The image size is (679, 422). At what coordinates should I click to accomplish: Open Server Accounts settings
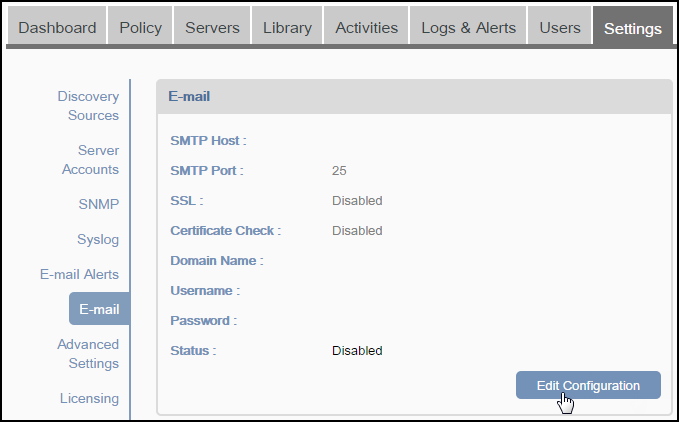pos(91,160)
